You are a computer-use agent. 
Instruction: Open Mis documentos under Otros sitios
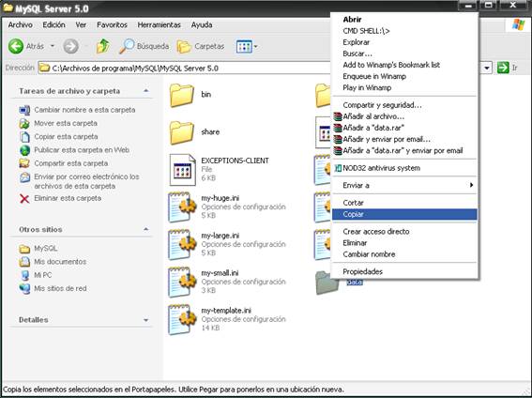coord(60,262)
